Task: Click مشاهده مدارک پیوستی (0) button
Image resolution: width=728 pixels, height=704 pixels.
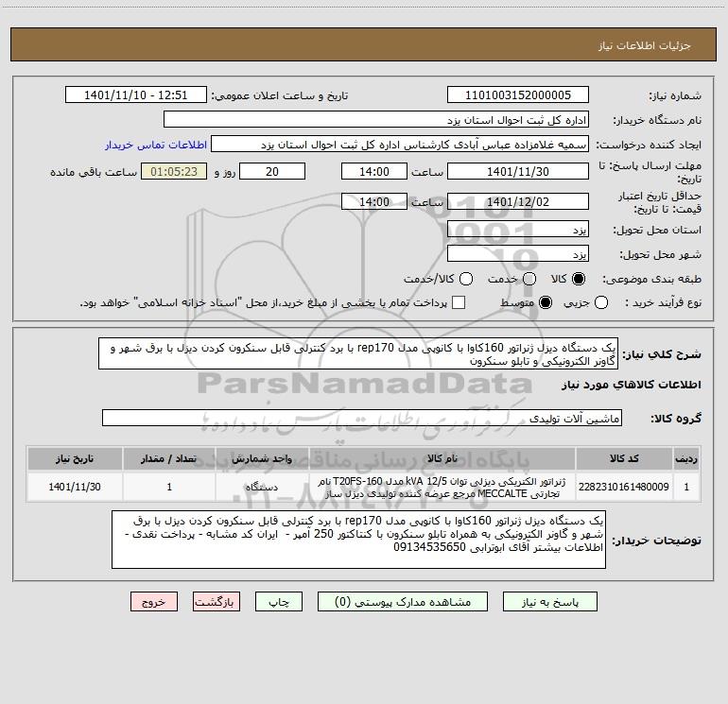Action: tap(403, 602)
